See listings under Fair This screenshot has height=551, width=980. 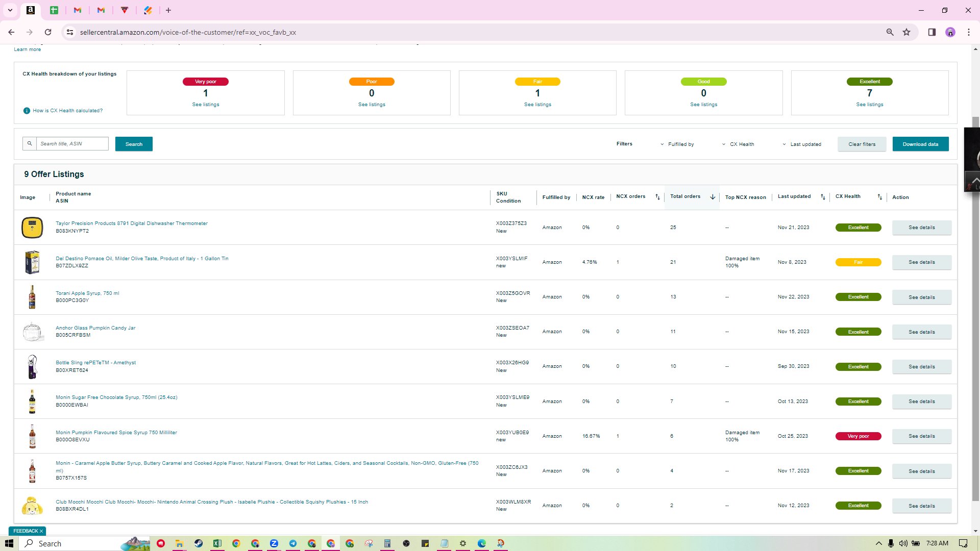pyautogui.click(x=537, y=105)
